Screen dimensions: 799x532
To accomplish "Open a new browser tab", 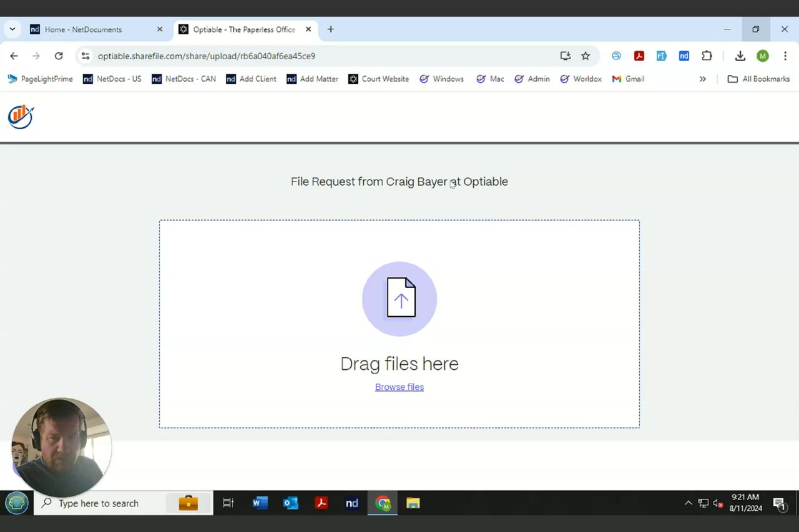I will pyautogui.click(x=331, y=29).
